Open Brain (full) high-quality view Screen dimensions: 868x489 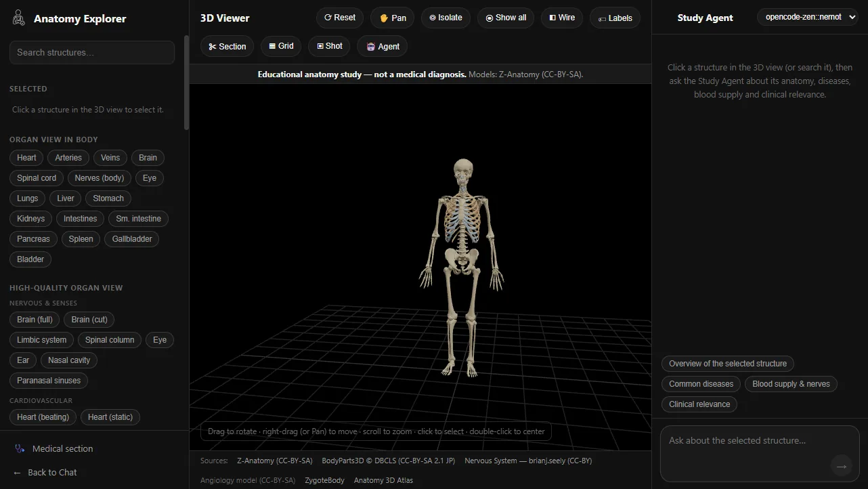[x=35, y=320]
